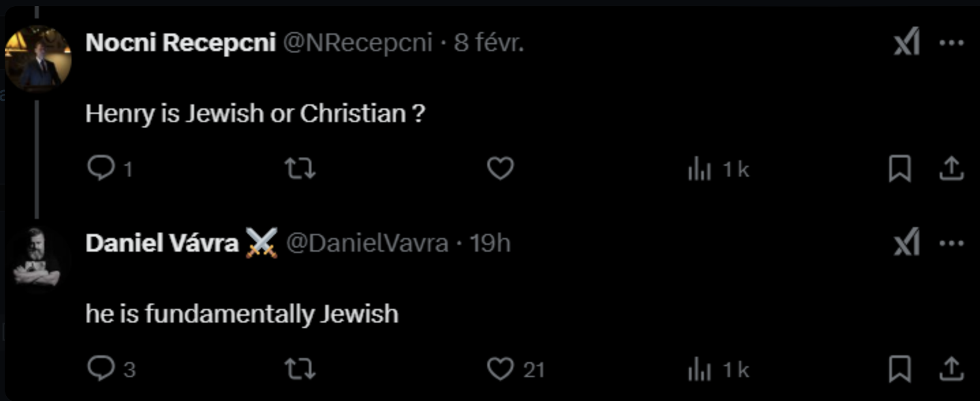View analytics on Daniel Vávra's tweet
Viewport: 980px width, 401px height.
[700, 370]
